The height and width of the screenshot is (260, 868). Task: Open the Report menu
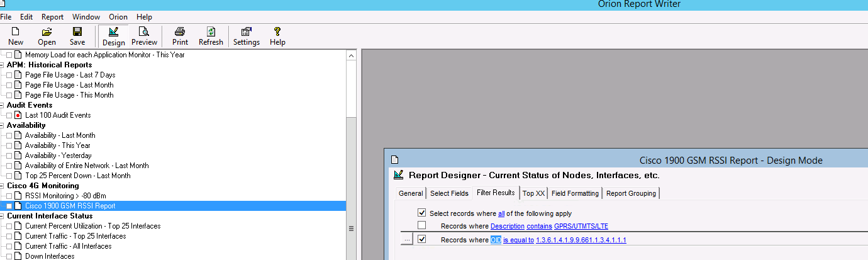point(52,17)
